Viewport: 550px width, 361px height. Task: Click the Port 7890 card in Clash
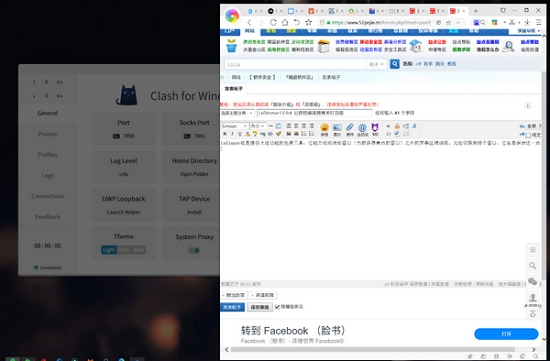click(x=123, y=129)
